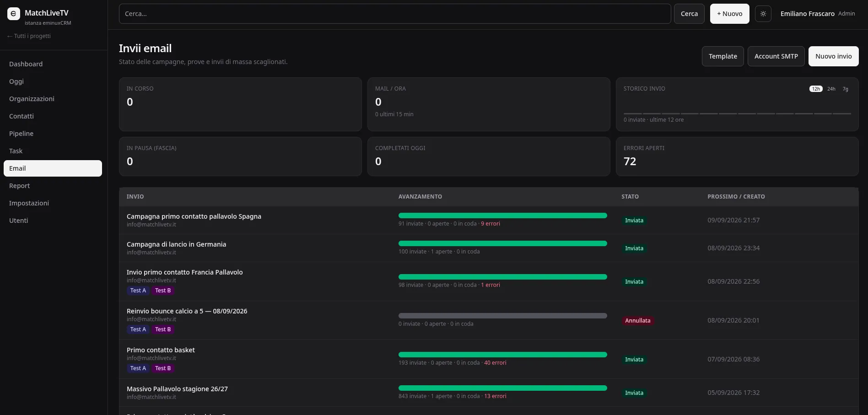The height and width of the screenshot is (415, 868).
Task: Go back via Tutti i progetti link
Action: (29, 36)
